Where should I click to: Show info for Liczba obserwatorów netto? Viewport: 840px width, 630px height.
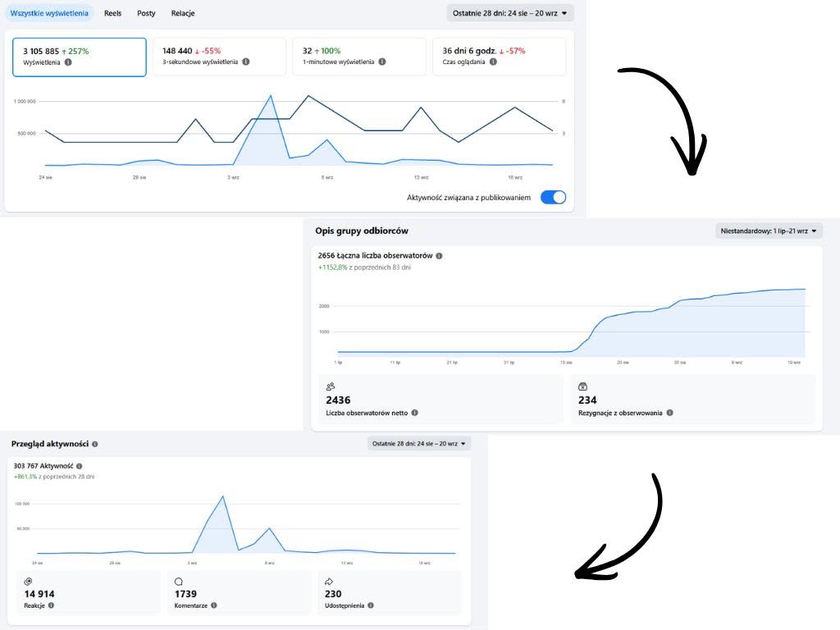pyautogui.click(x=414, y=413)
